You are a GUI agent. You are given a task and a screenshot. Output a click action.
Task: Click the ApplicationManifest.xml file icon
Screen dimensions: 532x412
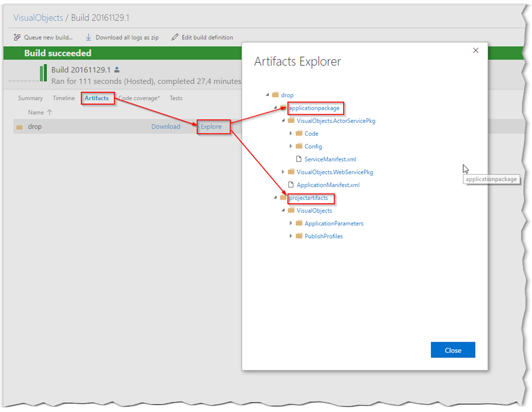(291, 185)
